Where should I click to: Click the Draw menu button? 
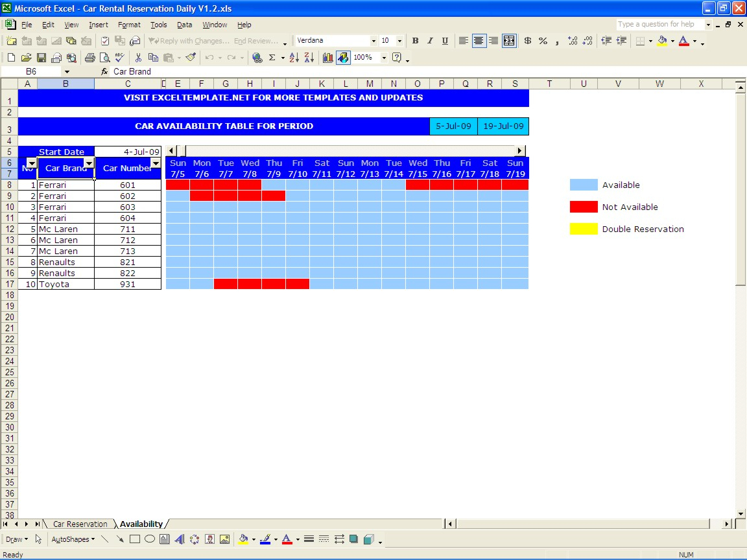click(16, 539)
